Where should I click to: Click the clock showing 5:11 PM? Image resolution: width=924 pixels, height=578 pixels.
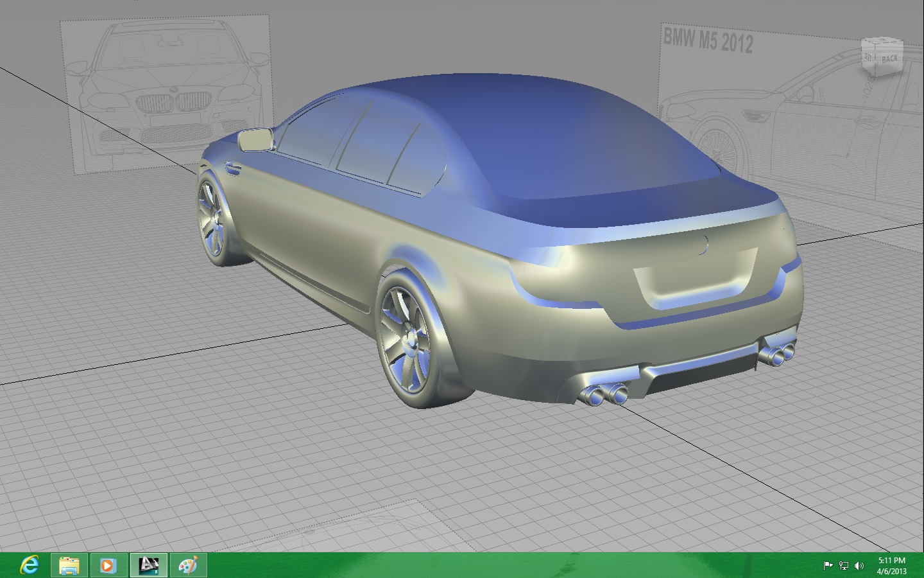click(x=891, y=560)
